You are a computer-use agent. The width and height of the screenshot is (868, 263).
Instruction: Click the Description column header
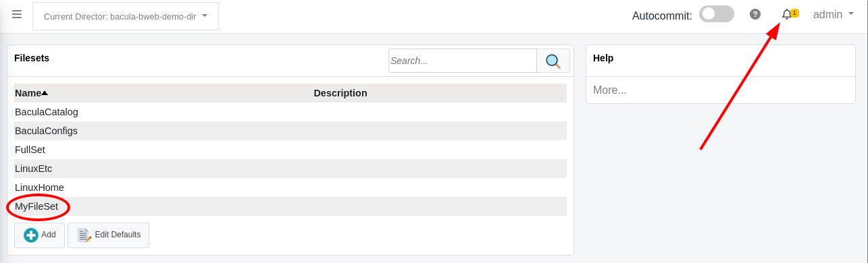[x=340, y=93]
